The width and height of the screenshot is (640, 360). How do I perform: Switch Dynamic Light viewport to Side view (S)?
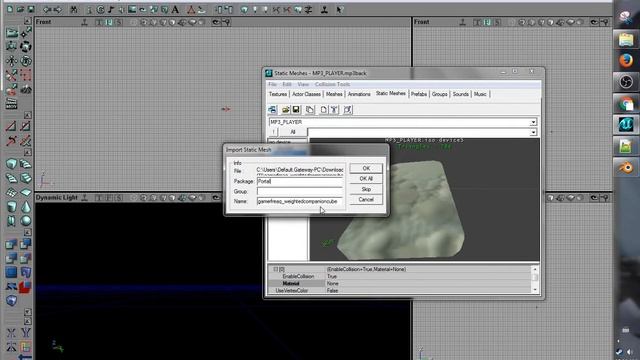(118, 198)
